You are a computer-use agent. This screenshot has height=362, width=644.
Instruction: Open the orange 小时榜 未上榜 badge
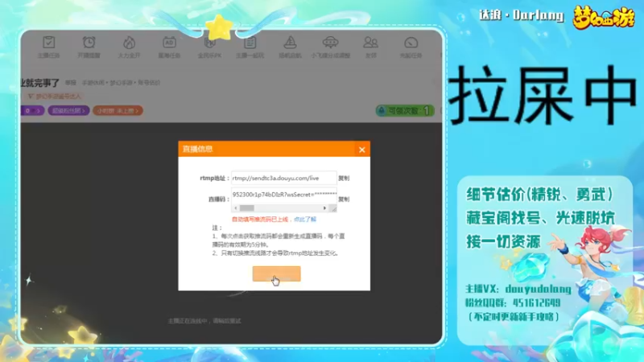118,111
